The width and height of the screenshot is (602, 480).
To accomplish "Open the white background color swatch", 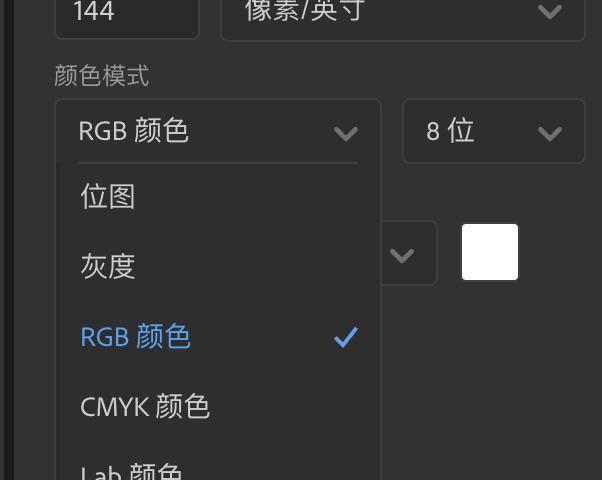I will tap(490, 252).
